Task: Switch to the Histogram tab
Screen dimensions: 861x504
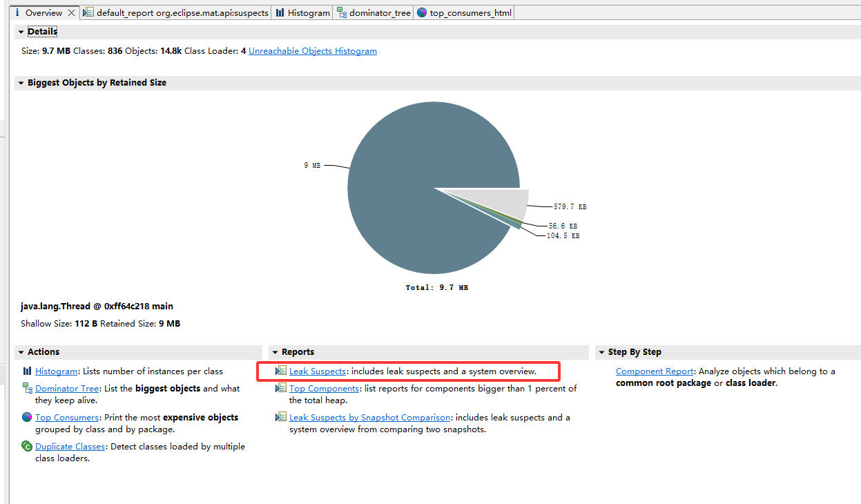Action: (302, 12)
